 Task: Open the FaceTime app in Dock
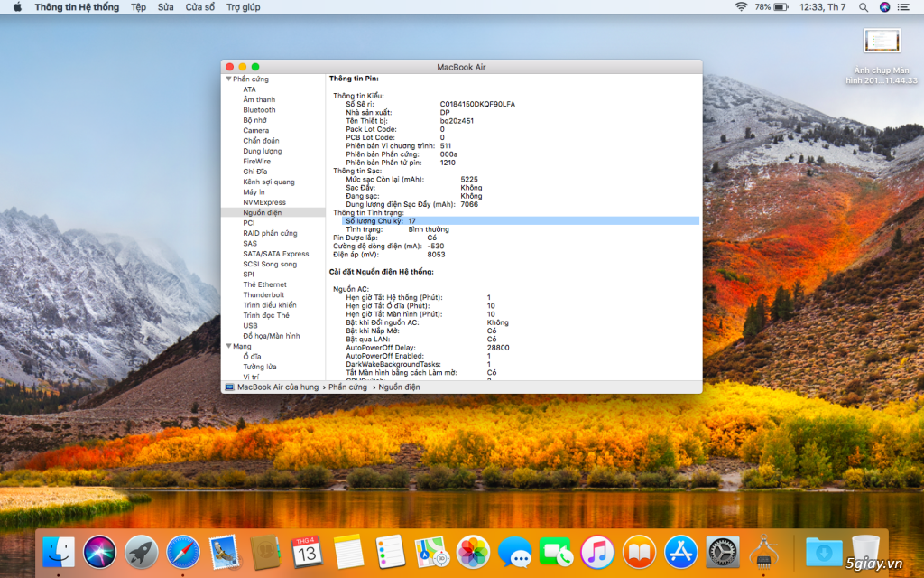[556, 552]
